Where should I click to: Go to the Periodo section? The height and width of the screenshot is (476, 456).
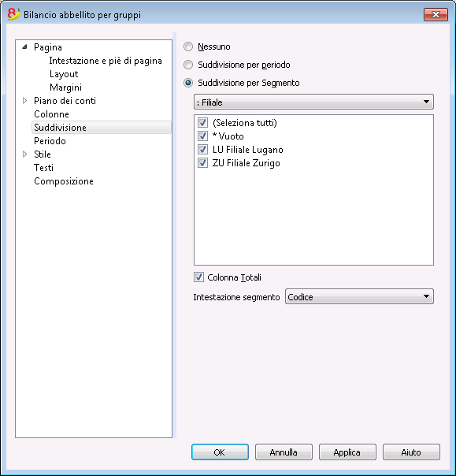click(50, 141)
